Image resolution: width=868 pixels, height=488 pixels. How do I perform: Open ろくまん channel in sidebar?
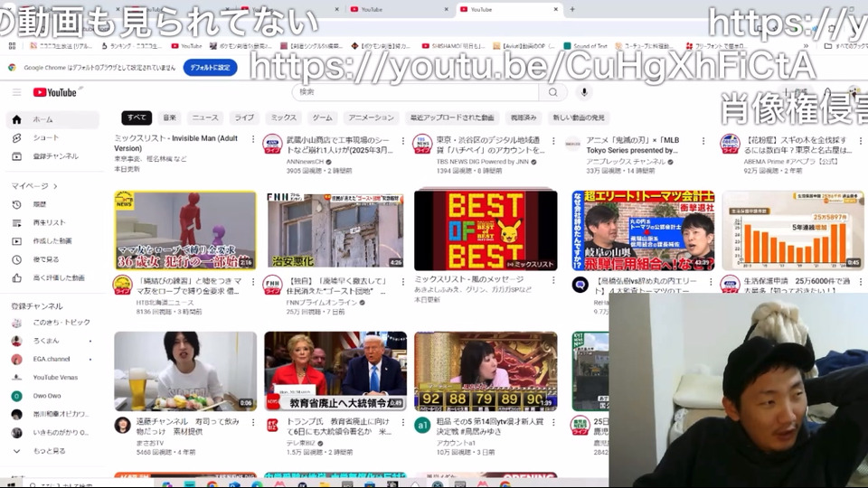point(52,341)
